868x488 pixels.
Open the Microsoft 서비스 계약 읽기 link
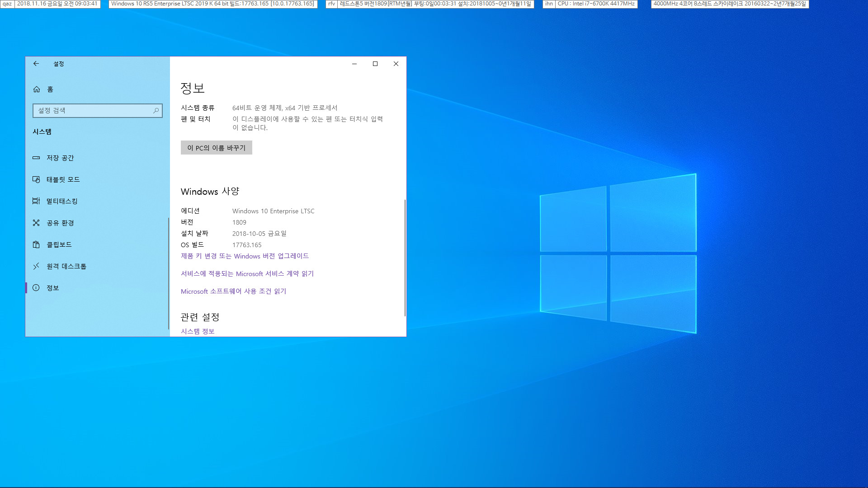247,274
